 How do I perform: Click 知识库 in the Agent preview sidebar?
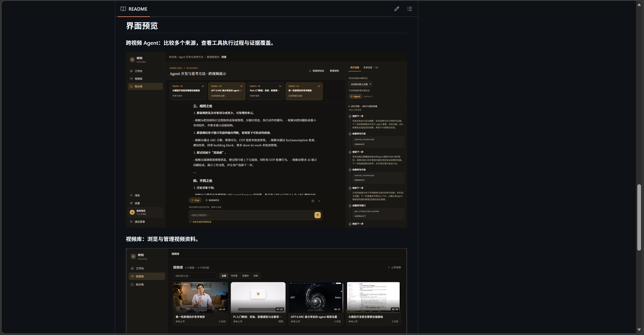coord(145,86)
